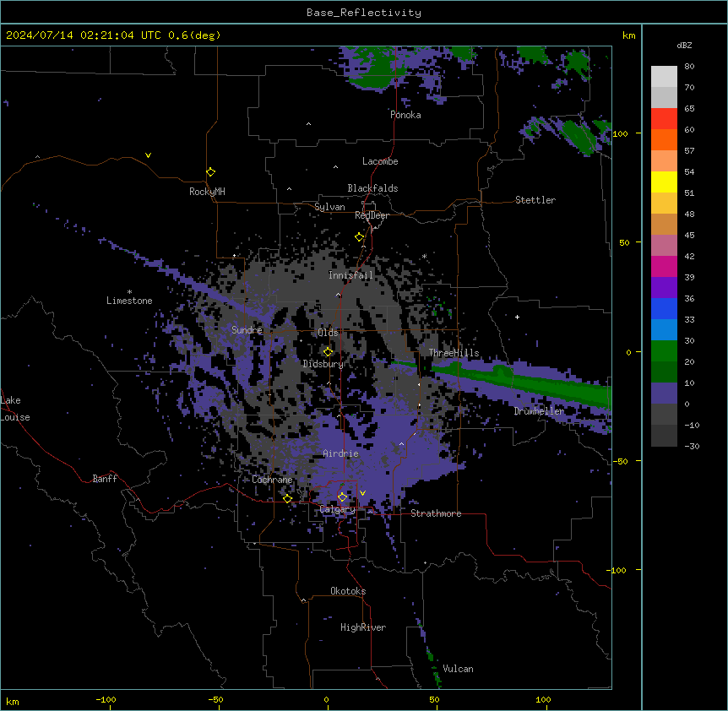Image resolution: width=728 pixels, height=711 pixels.
Task: Click the Sundre label
Action: (x=247, y=330)
